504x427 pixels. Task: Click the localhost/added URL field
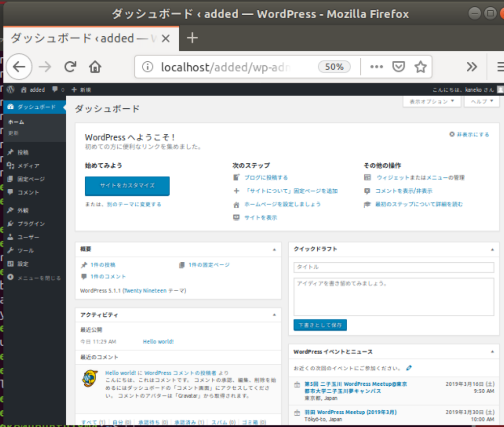tap(226, 67)
